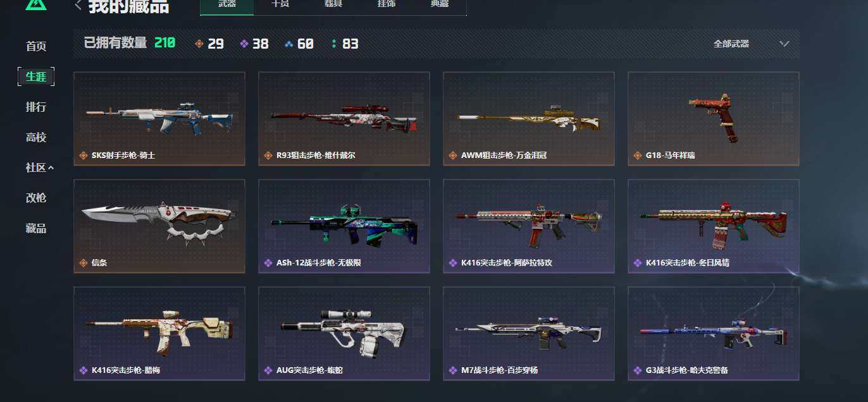Open the 全部武器 filter dropdown
This screenshot has width=868, height=402.
point(751,44)
